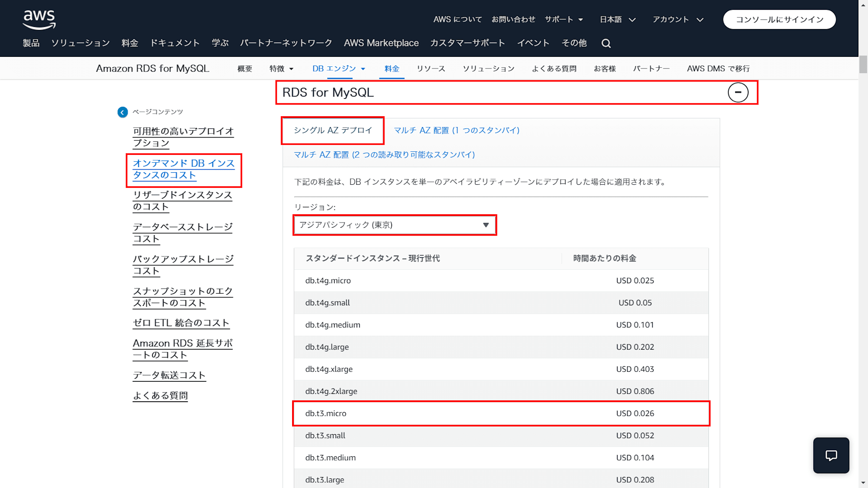Viewport: 868px width, 488px height.
Task: Click the db.t4g.micro row name
Action: click(328, 281)
